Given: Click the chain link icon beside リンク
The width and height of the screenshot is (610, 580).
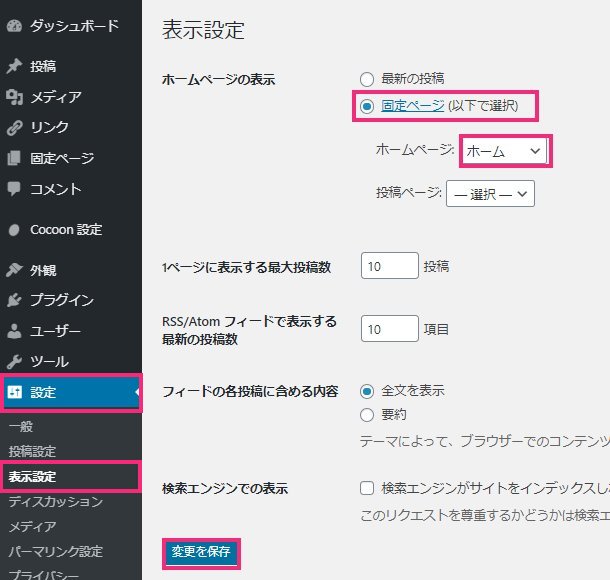Looking at the screenshot, I should pyautogui.click(x=14, y=128).
